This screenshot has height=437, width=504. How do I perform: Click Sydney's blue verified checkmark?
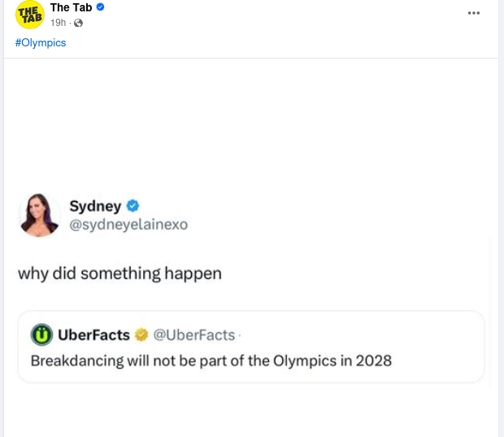tap(133, 206)
